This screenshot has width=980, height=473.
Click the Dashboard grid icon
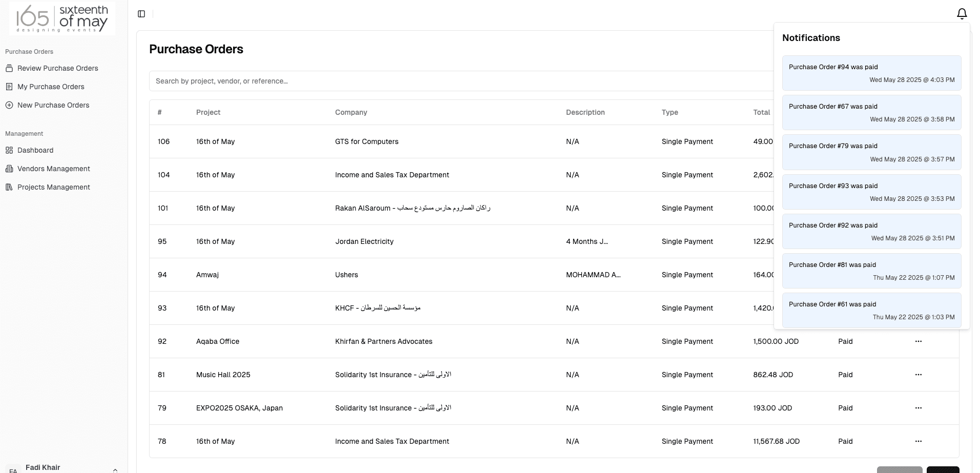[x=9, y=150]
